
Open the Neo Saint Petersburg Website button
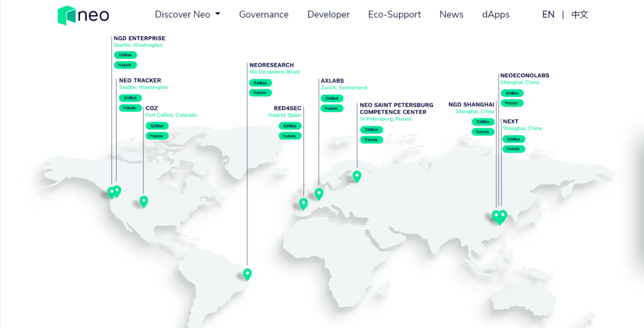click(x=371, y=140)
